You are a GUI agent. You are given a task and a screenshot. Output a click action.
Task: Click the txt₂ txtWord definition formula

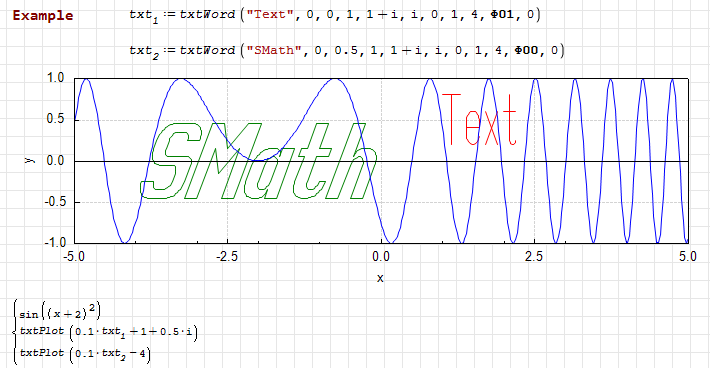(x=347, y=51)
